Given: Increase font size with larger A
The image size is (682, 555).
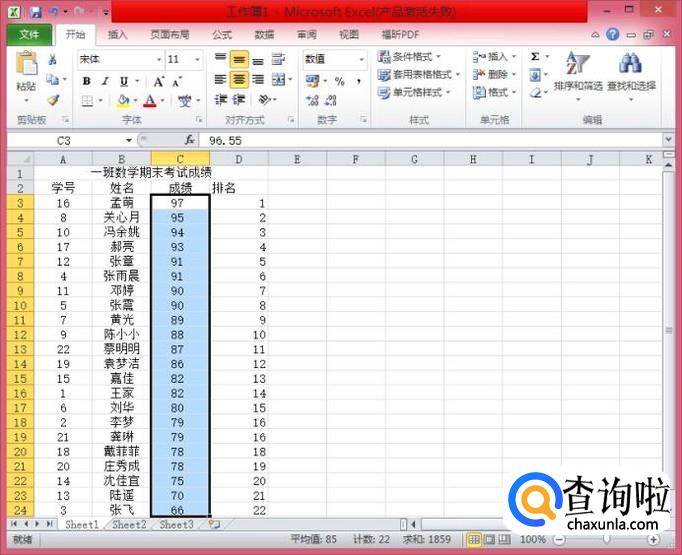Looking at the screenshot, I should (x=159, y=81).
